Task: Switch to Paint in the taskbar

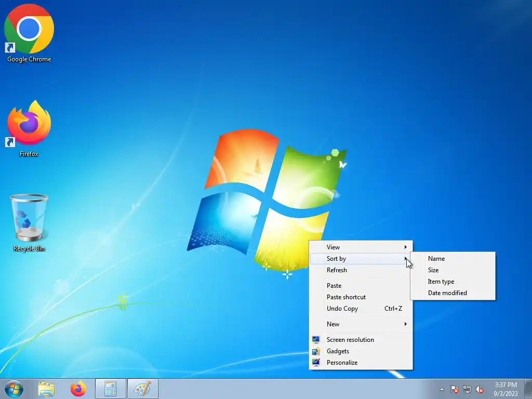Action: click(142, 389)
